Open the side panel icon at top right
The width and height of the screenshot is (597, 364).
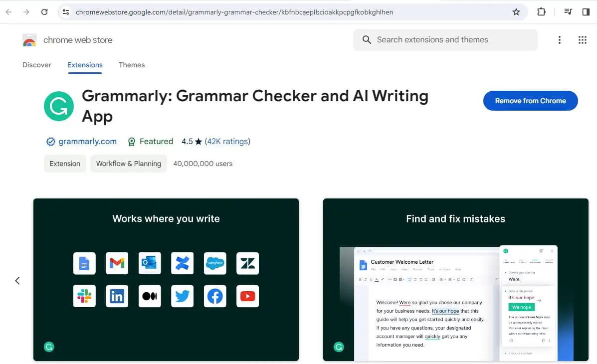click(x=587, y=11)
